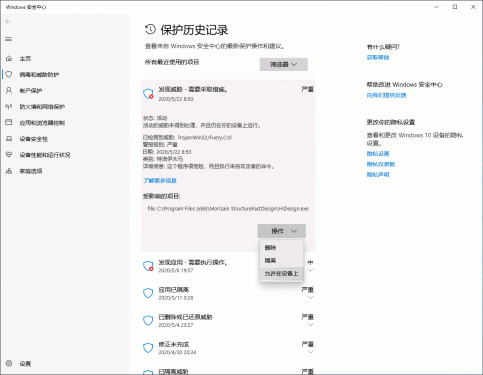Viewport: 483px width, 375px height.
Task: Click the 保护历史记录 page heading
Action: point(194,30)
